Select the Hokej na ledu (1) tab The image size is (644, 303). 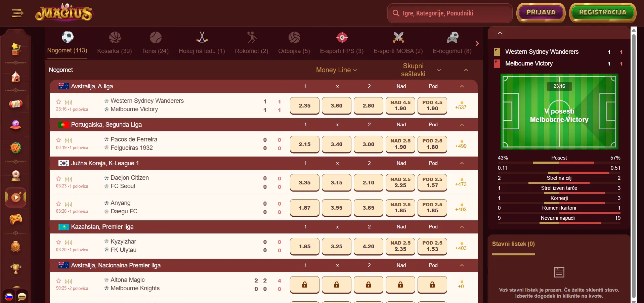pyautogui.click(x=202, y=43)
